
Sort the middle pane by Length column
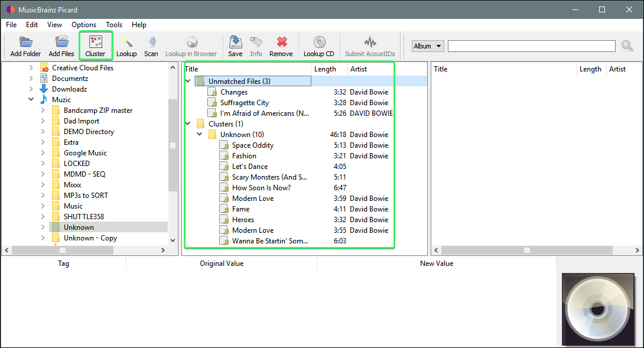pos(330,69)
